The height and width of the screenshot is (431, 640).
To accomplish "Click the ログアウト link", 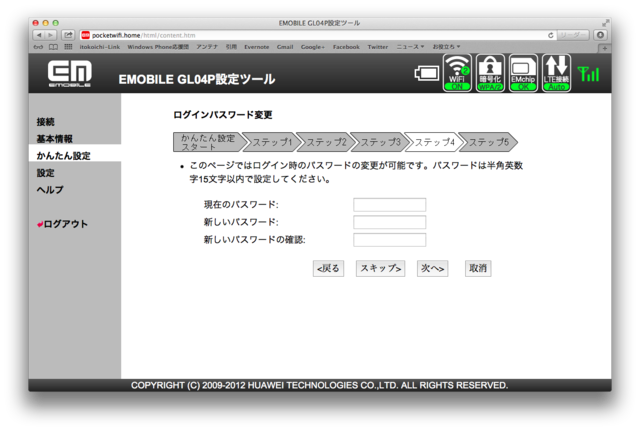I will 62,224.
